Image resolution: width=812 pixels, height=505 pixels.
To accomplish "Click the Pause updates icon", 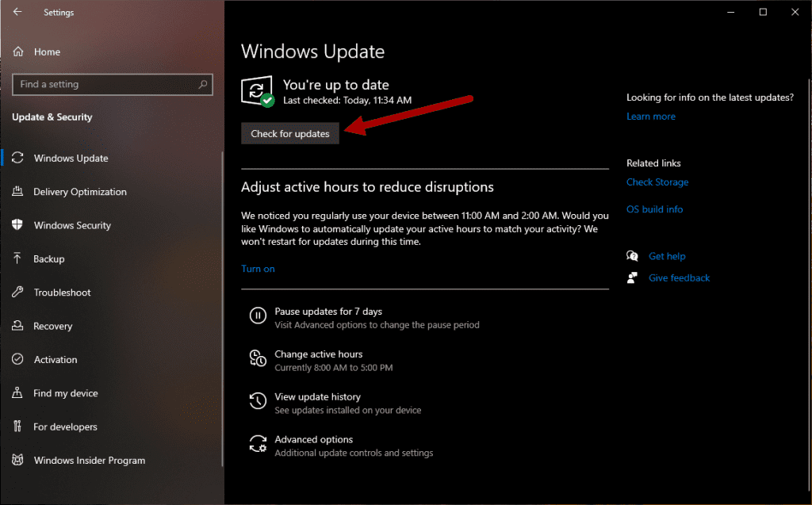I will [258, 316].
